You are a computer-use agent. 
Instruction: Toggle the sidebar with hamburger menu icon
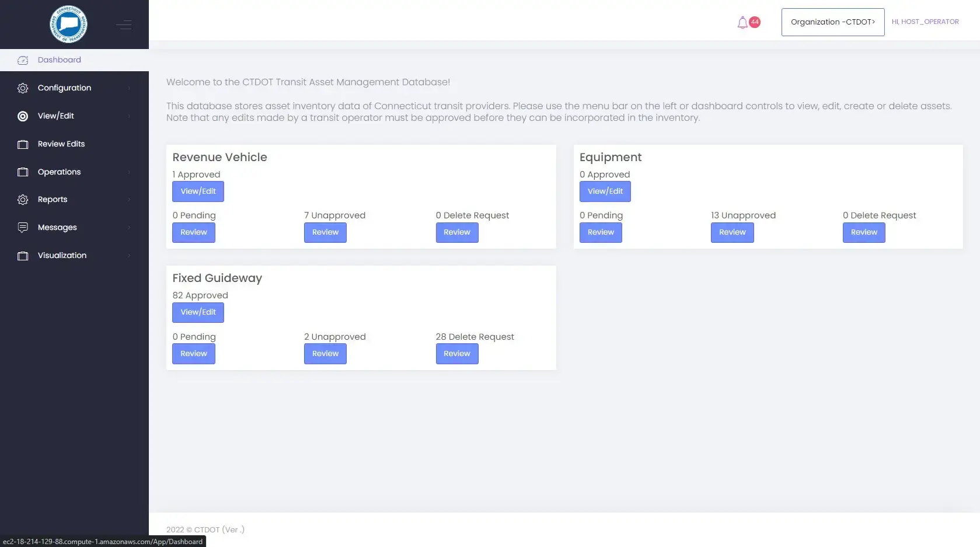click(124, 25)
